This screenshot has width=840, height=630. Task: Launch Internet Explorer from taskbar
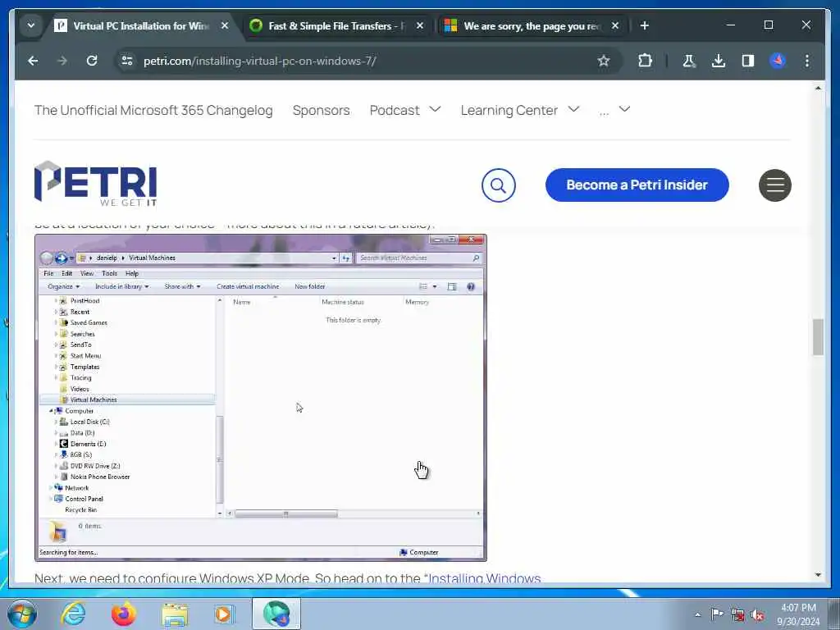[73, 614]
